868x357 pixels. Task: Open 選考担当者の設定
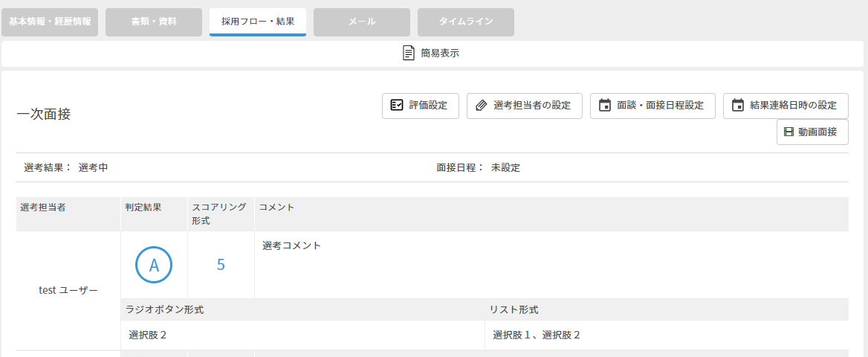click(525, 106)
